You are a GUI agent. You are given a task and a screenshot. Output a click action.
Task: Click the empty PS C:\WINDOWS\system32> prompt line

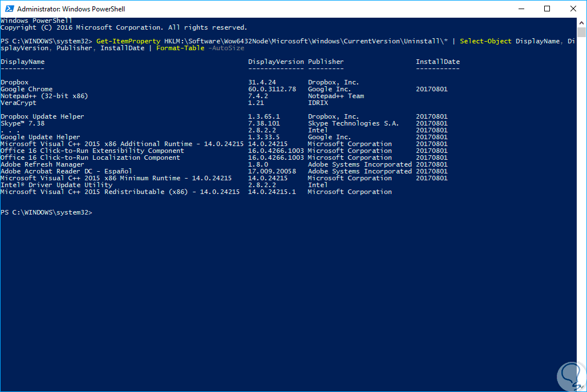pyautogui.click(x=46, y=212)
